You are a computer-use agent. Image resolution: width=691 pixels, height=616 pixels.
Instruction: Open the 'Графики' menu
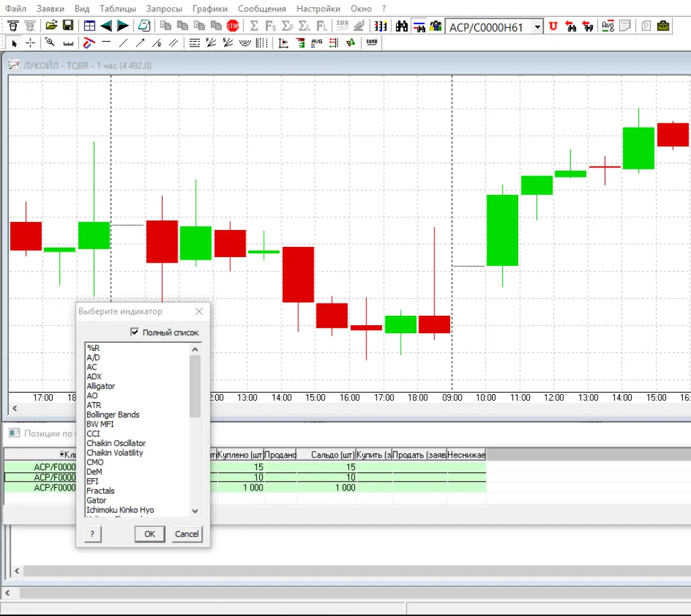pos(210,9)
